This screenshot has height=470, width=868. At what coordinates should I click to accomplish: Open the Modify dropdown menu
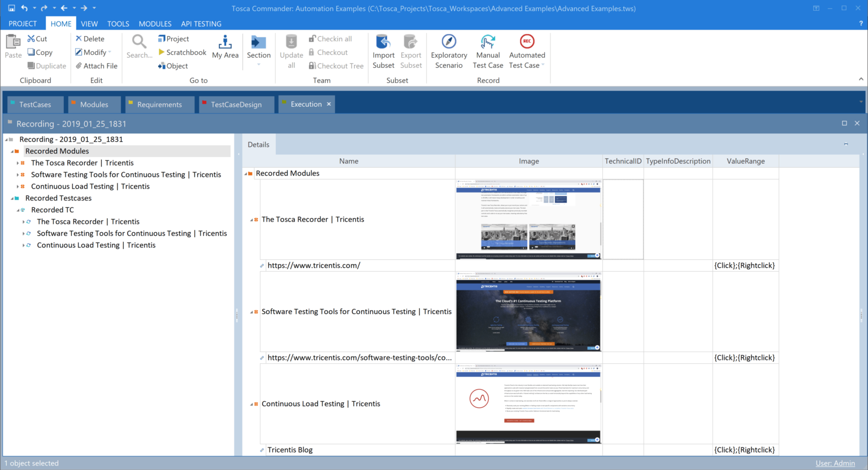pyautogui.click(x=94, y=52)
